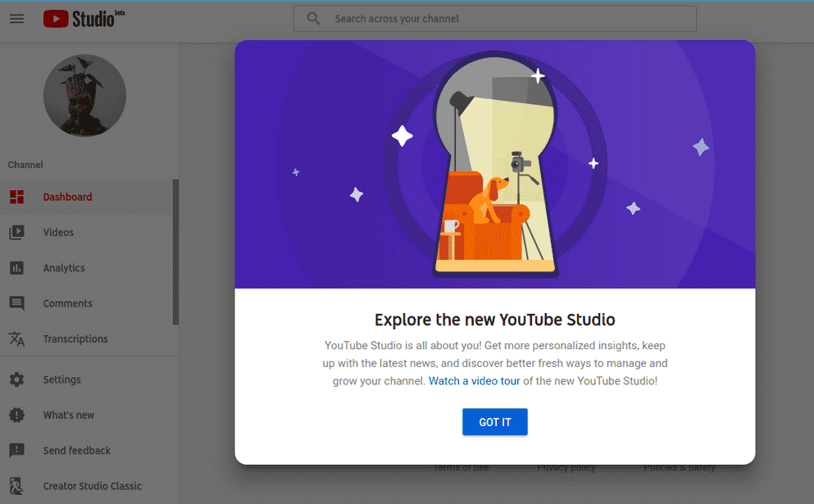Open the Privacy policy link
The image size is (814, 504).
[x=566, y=467]
